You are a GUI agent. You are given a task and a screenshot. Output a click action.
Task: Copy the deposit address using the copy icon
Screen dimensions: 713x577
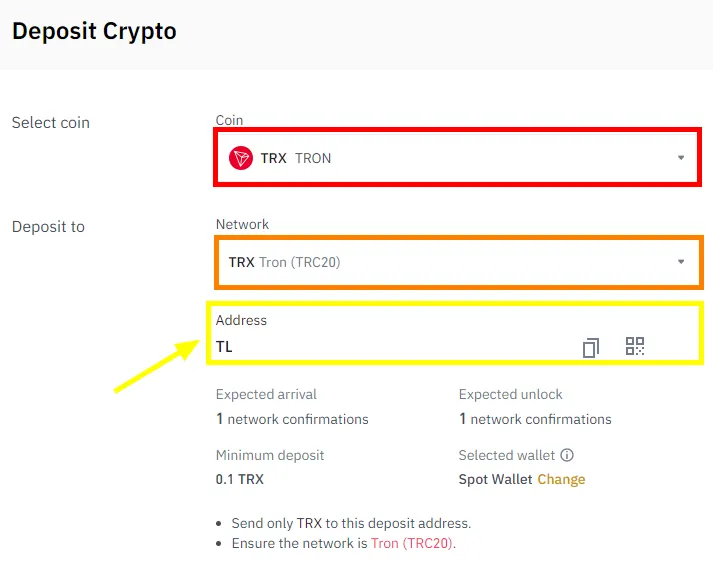coord(591,347)
